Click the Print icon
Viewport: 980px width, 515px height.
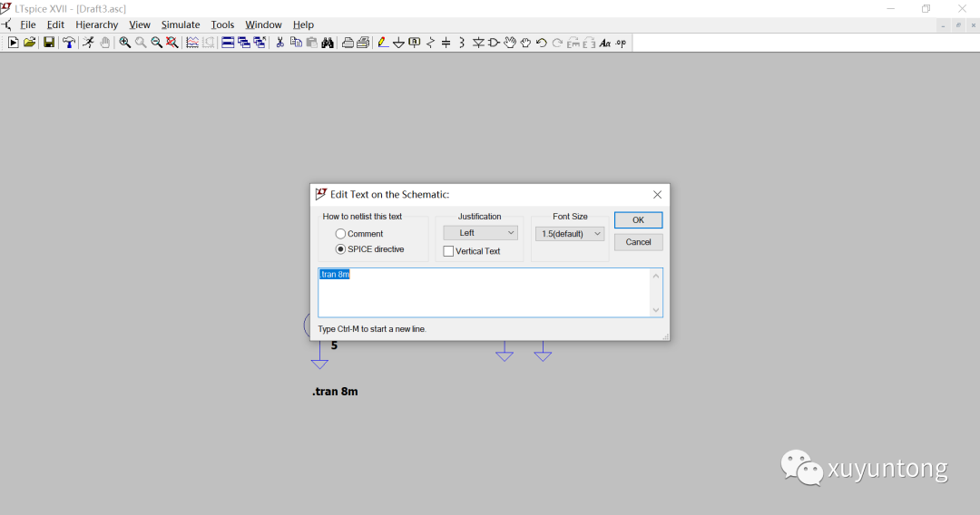pos(348,43)
